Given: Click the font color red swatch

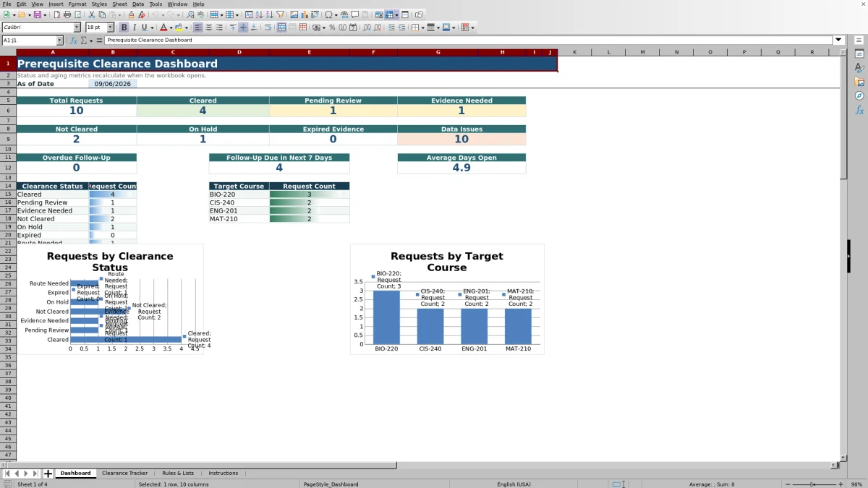Looking at the screenshot, I should point(163,27).
